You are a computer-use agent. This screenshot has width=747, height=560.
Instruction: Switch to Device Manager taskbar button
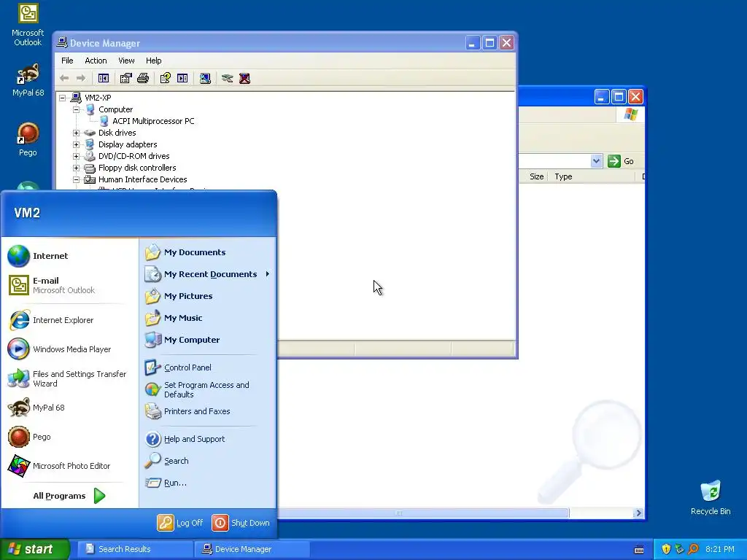coord(252,549)
